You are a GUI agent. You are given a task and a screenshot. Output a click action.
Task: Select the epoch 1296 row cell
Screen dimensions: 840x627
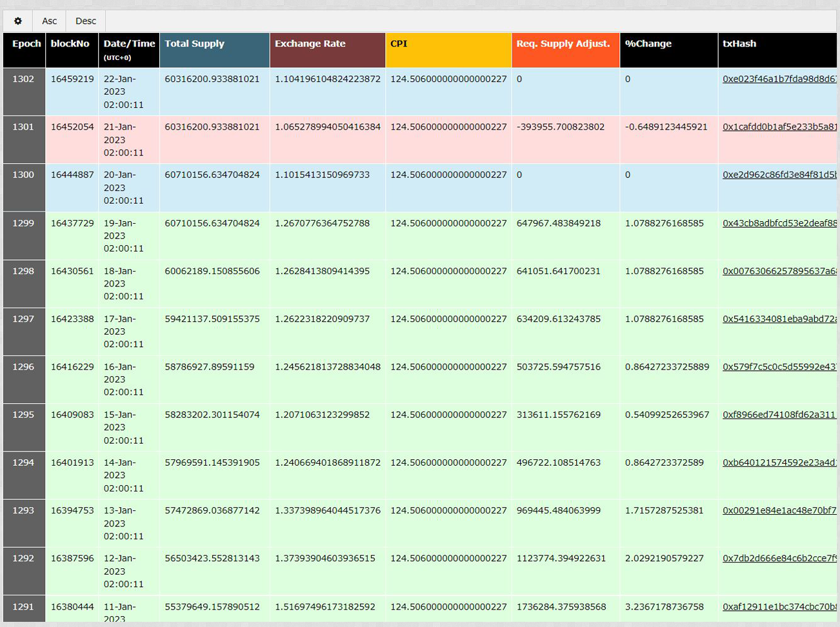pyautogui.click(x=23, y=367)
